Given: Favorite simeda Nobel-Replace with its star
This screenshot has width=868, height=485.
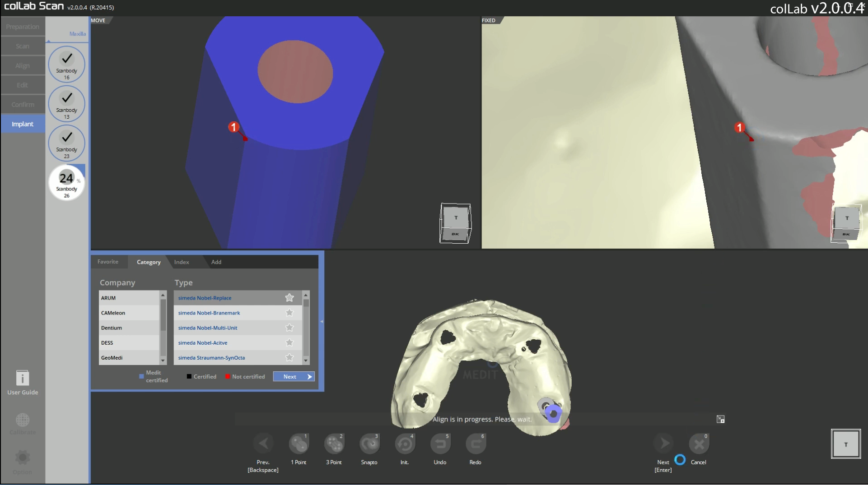Looking at the screenshot, I should 289,298.
